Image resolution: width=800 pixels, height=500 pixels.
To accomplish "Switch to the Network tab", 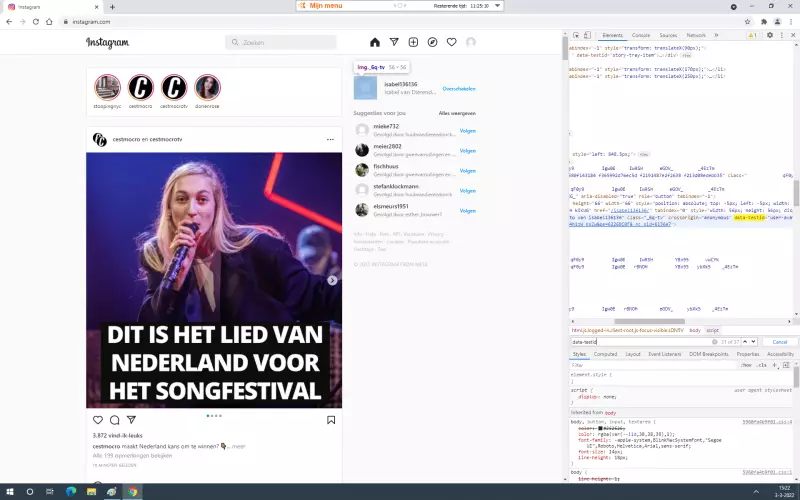I will (696, 35).
